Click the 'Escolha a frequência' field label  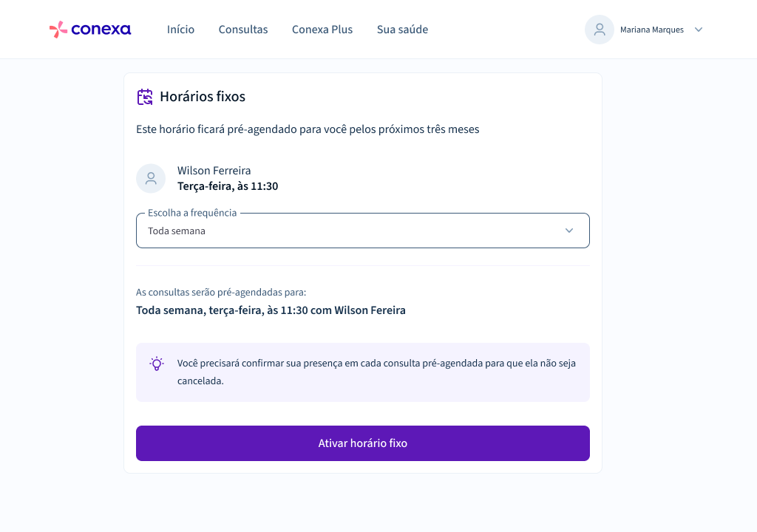click(192, 213)
